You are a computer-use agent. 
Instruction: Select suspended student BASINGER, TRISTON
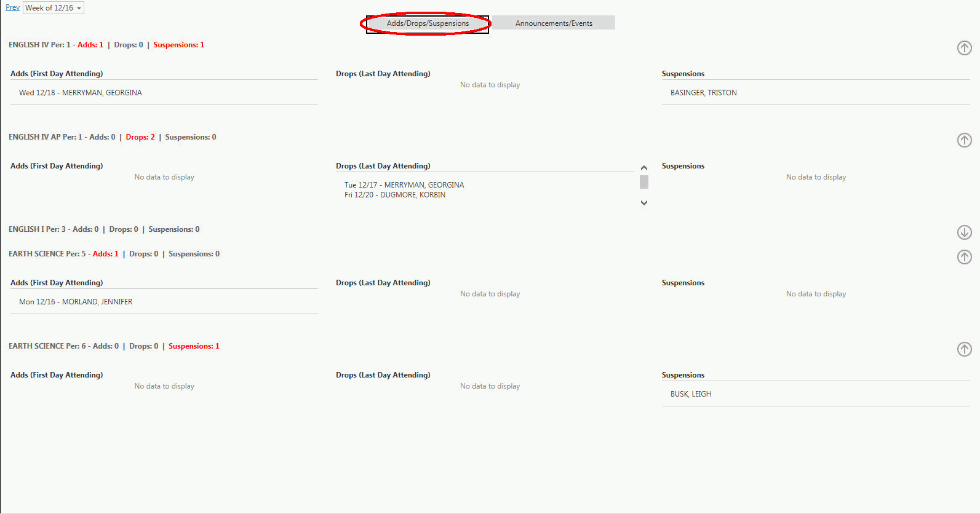(x=703, y=93)
